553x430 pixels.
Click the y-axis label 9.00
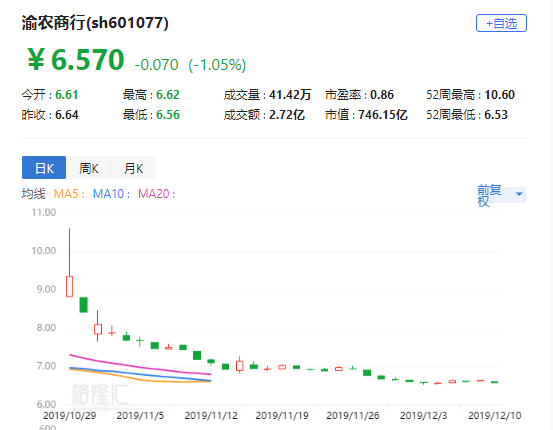click(46, 289)
